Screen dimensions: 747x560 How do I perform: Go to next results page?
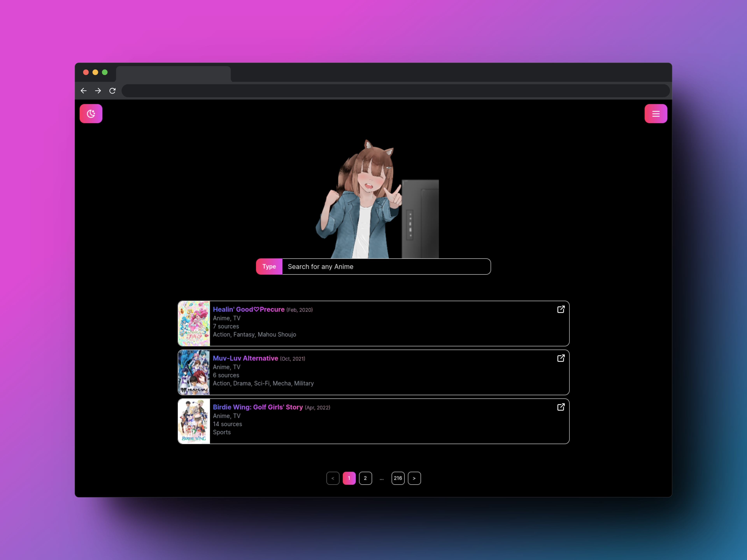414,478
